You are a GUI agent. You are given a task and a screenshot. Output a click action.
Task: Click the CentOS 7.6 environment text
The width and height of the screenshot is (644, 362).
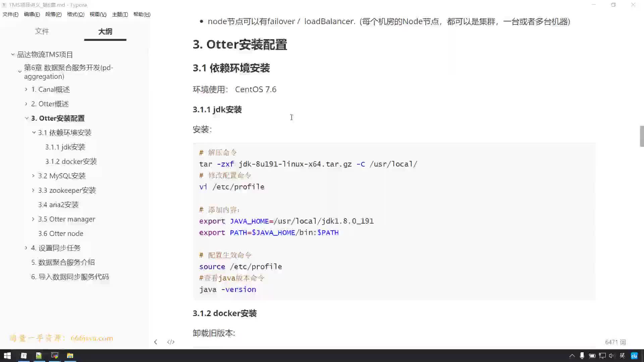pyautogui.click(x=256, y=89)
